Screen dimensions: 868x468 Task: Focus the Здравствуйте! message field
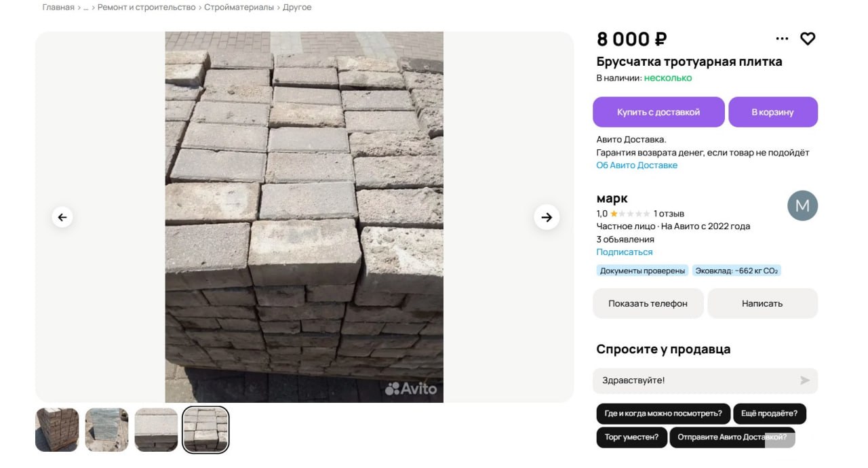pos(692,381)
